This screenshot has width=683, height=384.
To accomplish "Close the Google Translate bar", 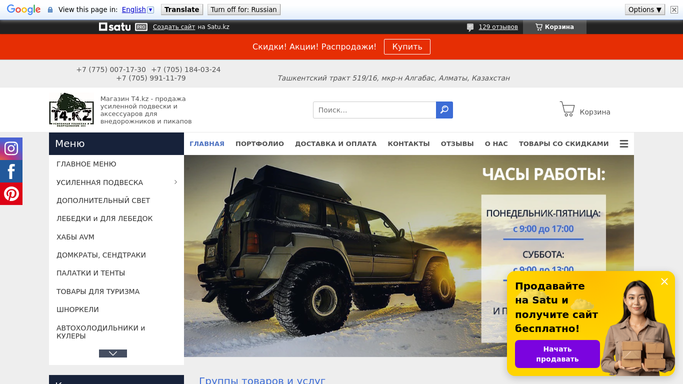I will point(674,10).
